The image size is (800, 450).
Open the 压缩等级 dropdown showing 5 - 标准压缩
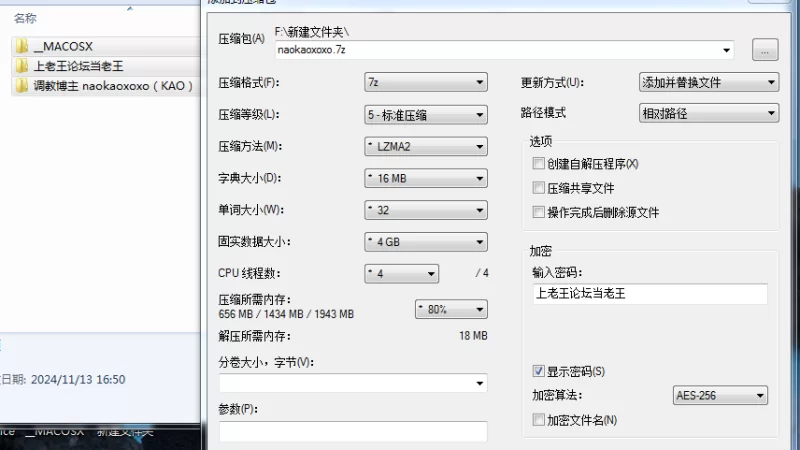tap(426, 115)
